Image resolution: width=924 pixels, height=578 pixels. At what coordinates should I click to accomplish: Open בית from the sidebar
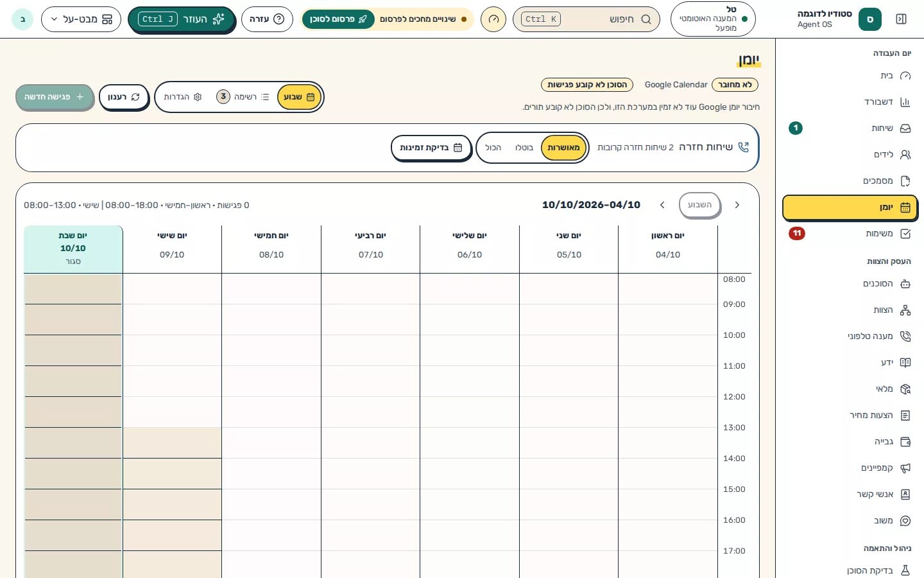pos(850,76)
